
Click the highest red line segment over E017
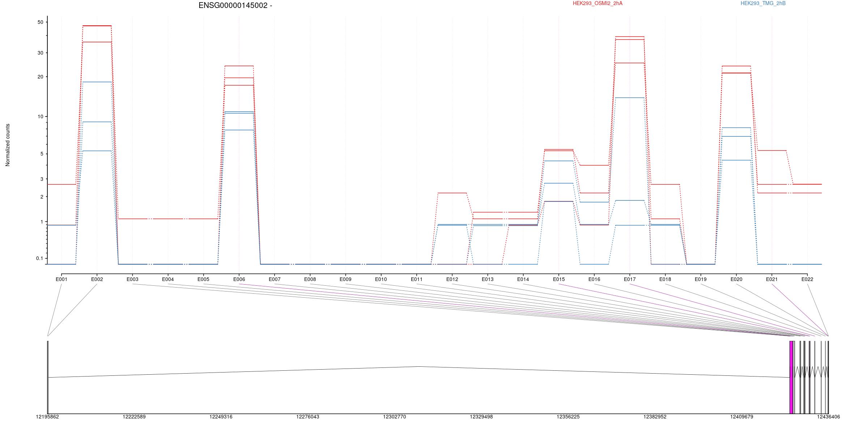coord(630,37)
